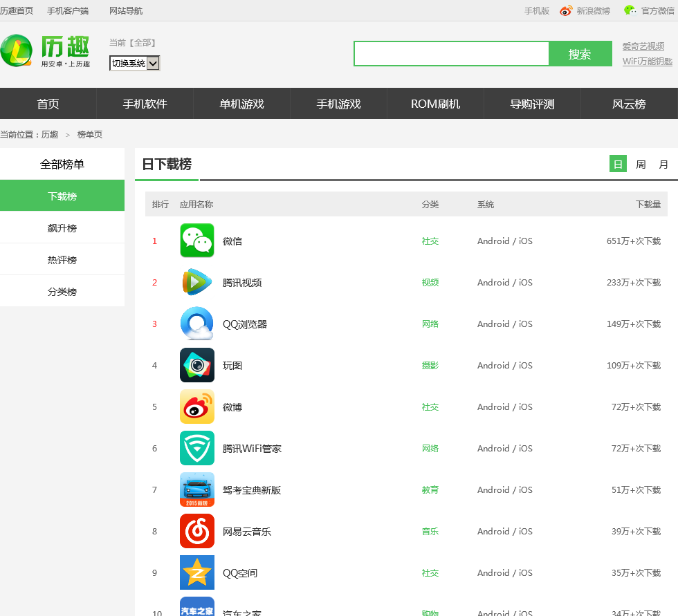Open the 手机游戏 nav menu
Viewport: 678px width, 616px height.
click(x=338, y=104)
